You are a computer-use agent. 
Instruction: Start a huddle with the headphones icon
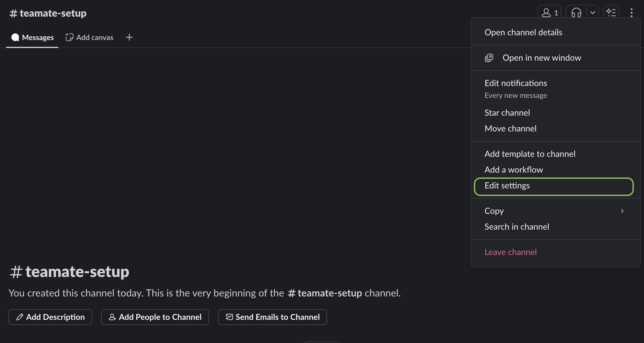pyautogui.click(x=576, y=13)
